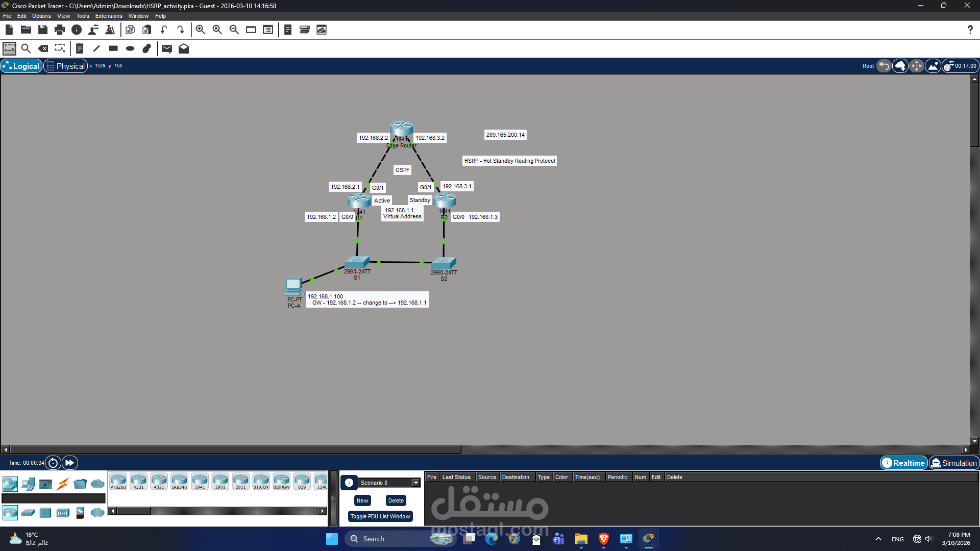Viewport: 980px width, 551px height.
Task: Choose the Switches subcategory
Action: click(28, 512)
